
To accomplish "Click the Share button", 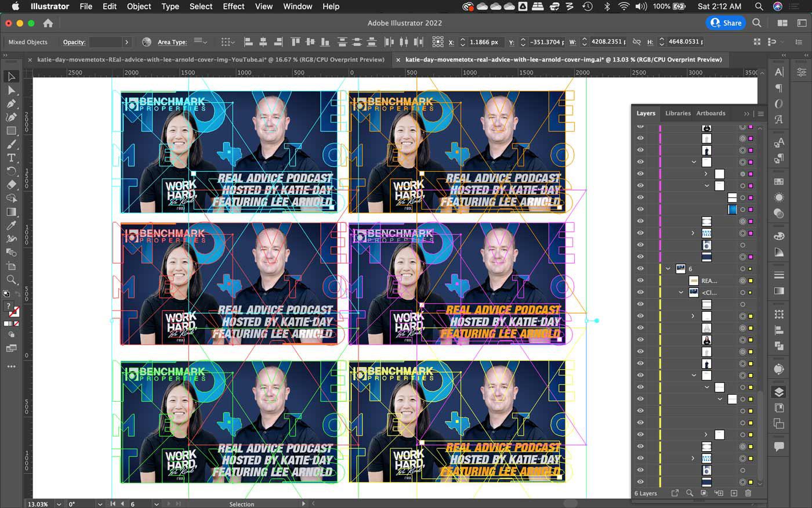I will (726, 23).
